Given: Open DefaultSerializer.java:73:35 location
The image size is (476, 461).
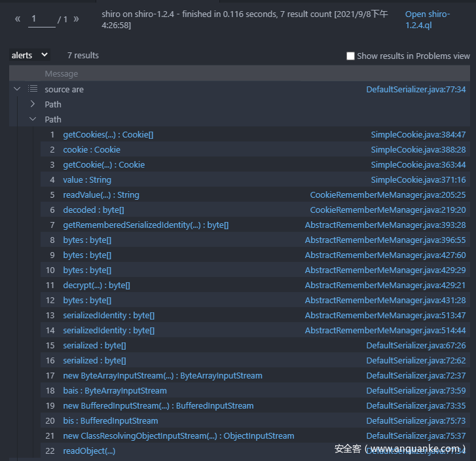Looking at the screenshot, I should pos(416,406).
